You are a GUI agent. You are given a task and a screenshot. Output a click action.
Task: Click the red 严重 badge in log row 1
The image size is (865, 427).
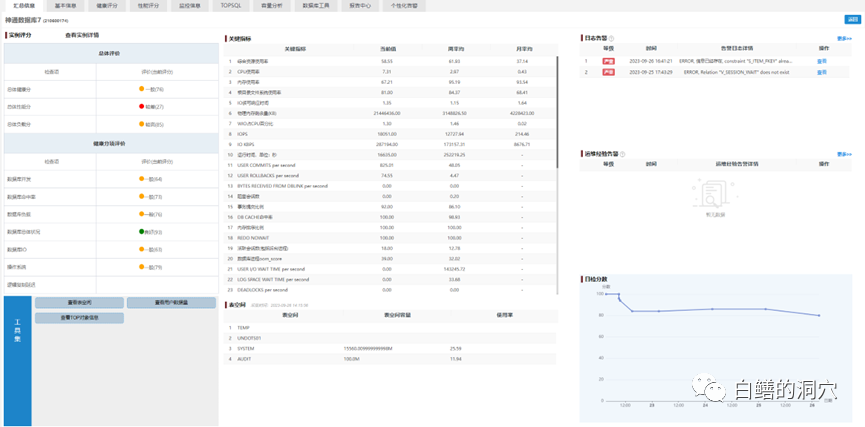[x=608, y=61]
